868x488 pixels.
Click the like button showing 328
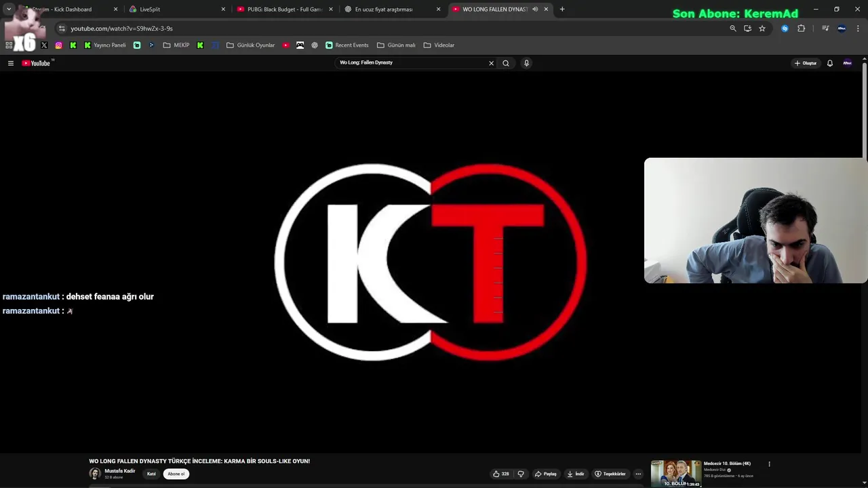pos(501,474)
